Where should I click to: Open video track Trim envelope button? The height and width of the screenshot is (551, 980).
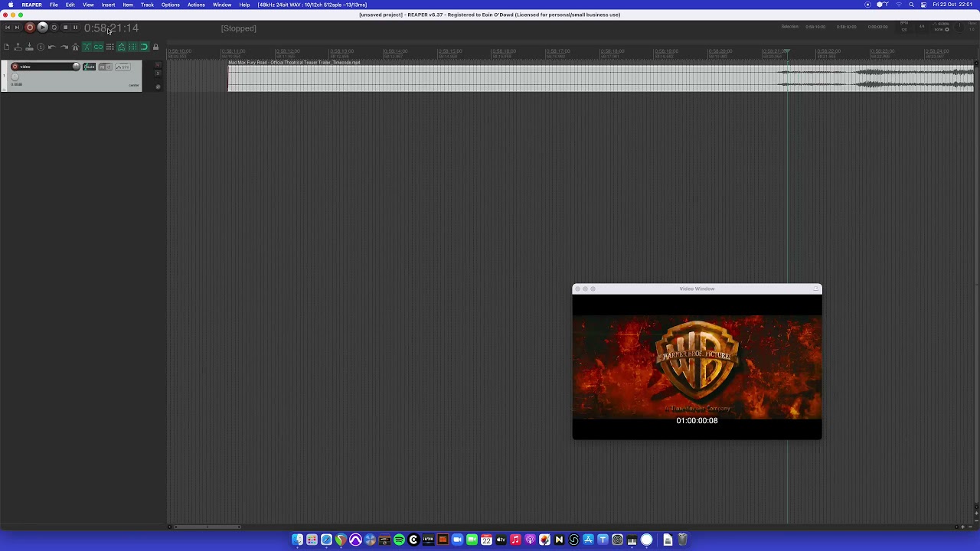coord(122,67)
